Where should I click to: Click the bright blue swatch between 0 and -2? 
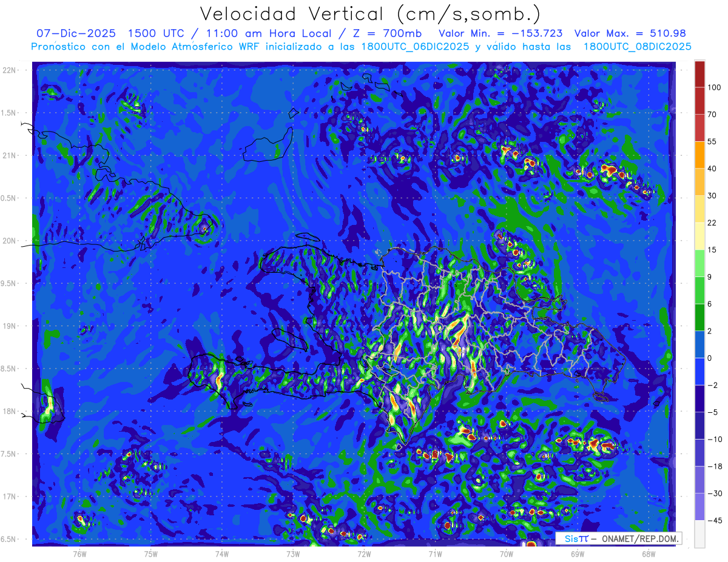pyautogui.click(x=699, y=372)
